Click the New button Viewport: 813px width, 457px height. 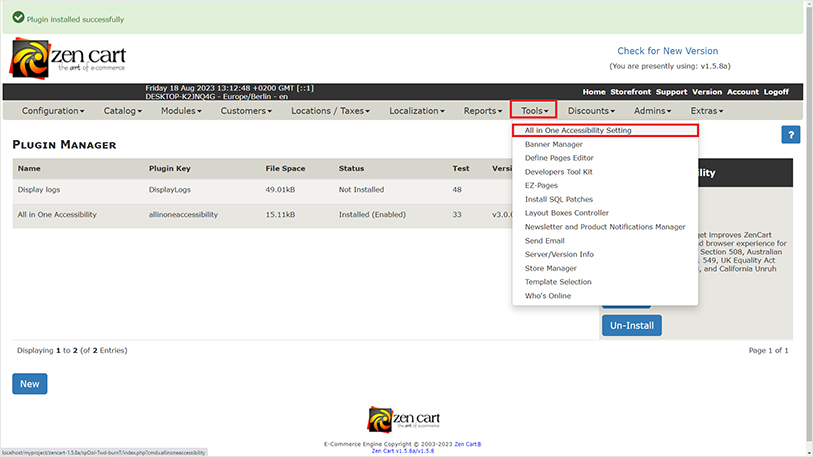tap(30, 384)
